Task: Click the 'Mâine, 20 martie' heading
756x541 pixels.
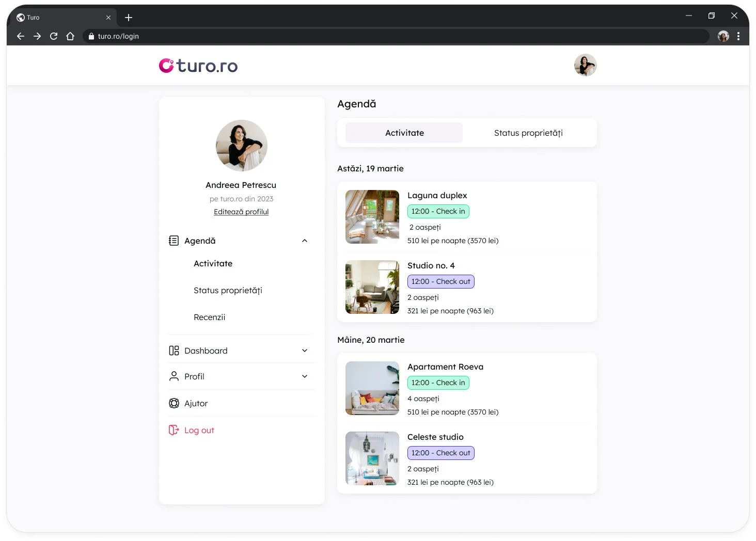Action: [x=371, y=340]
